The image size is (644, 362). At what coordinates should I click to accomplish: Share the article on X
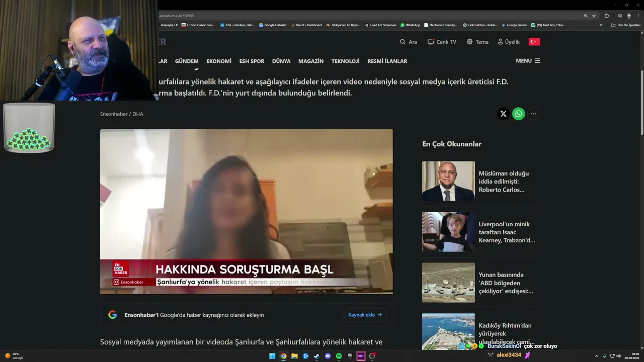pyautogui.click(x=503, y=114)
